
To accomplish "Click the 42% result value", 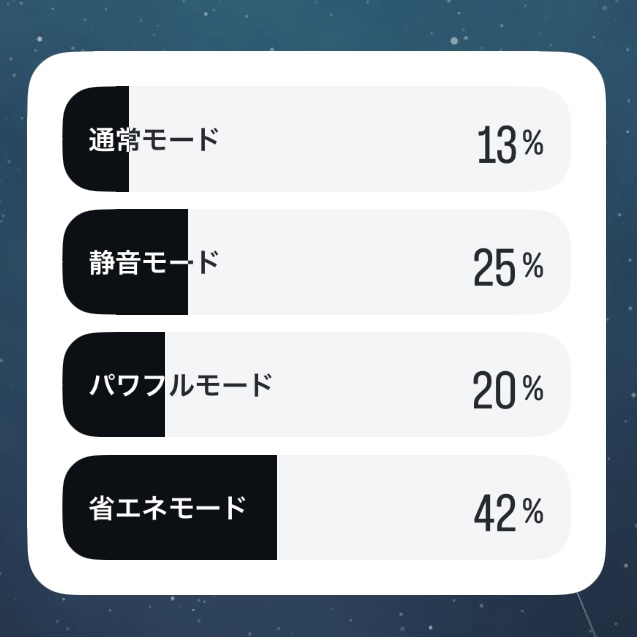I will pos(509,513).
